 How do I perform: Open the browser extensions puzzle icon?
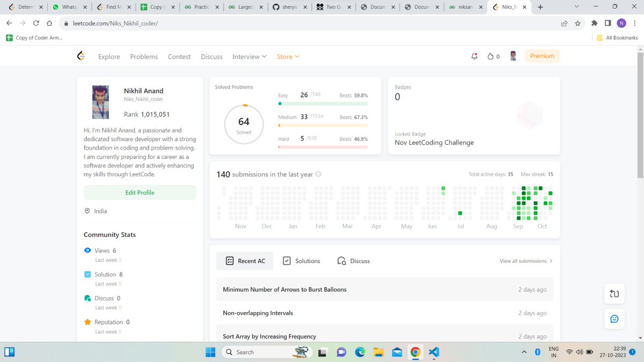tap(594, 24)
